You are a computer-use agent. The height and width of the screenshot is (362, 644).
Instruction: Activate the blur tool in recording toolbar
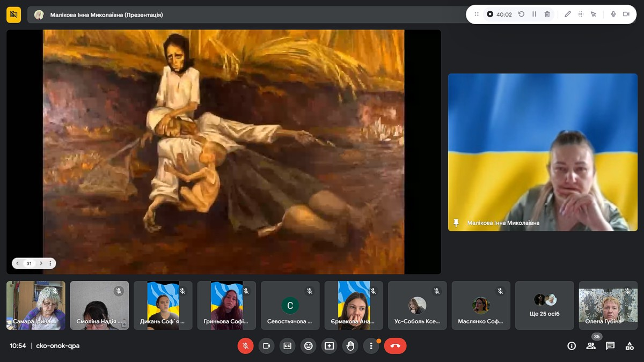click(581, 14)
